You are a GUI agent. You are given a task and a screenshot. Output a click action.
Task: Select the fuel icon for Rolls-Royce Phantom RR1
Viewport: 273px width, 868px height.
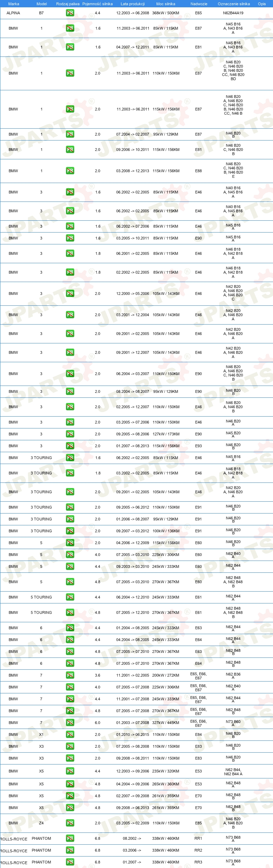point(70,838)
